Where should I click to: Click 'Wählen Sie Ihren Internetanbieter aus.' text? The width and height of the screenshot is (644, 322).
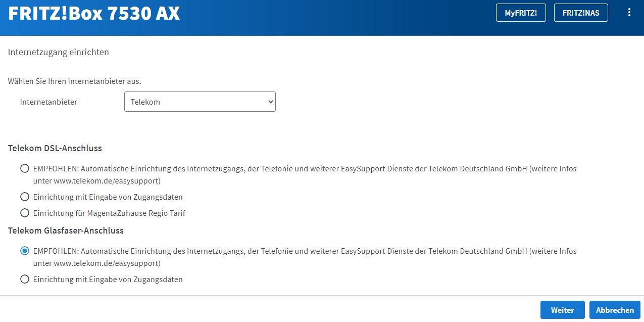(x=74, y=81)
